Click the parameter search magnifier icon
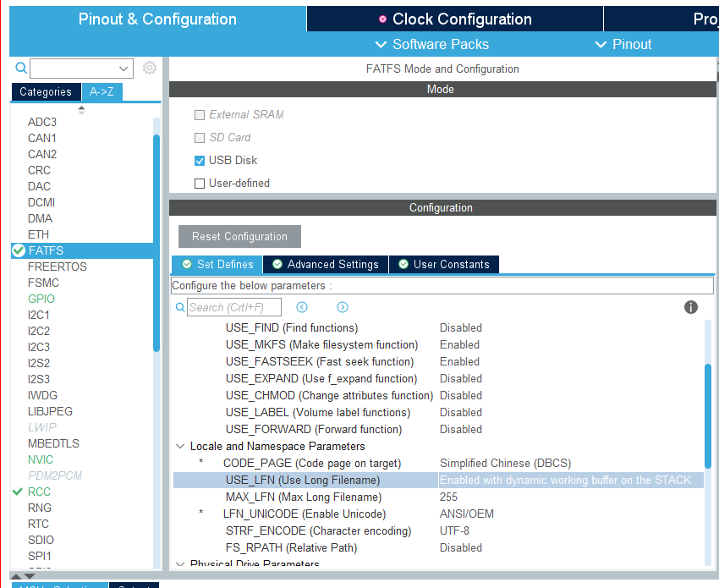Screen dimensions: 719x588 click(x=180, y=307)
